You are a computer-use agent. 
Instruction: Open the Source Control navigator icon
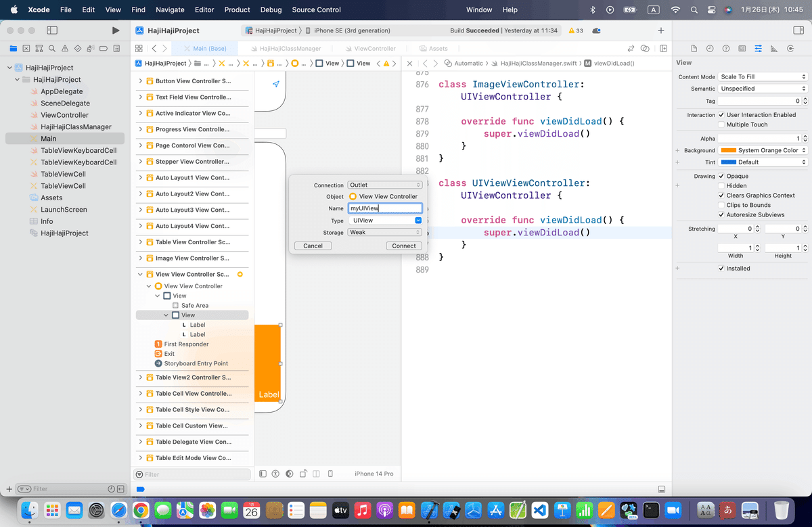pyautogui.click(x=26, y=49)
